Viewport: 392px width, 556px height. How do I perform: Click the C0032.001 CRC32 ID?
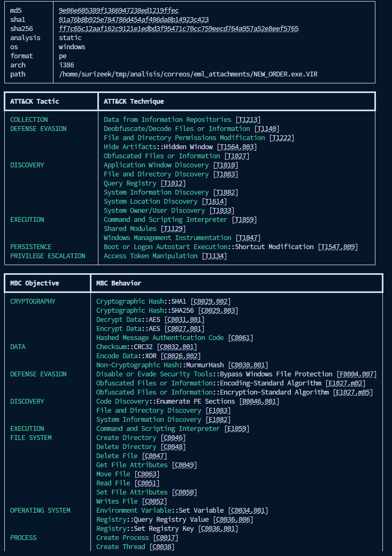coord(177,347)
